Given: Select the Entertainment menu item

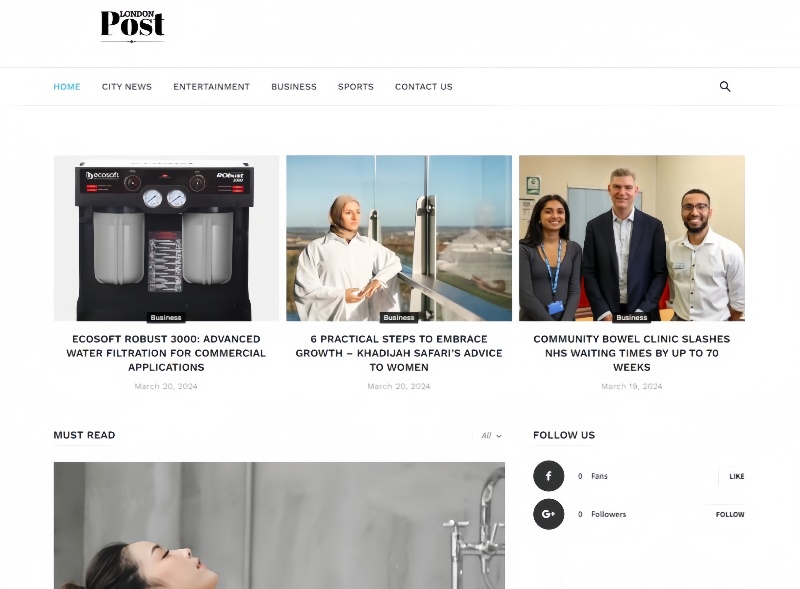Looking at the screenshot, I should [211, 87].
